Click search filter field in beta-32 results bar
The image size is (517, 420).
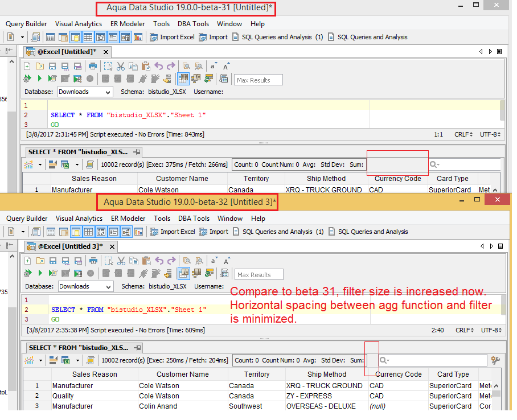[432, 360]
